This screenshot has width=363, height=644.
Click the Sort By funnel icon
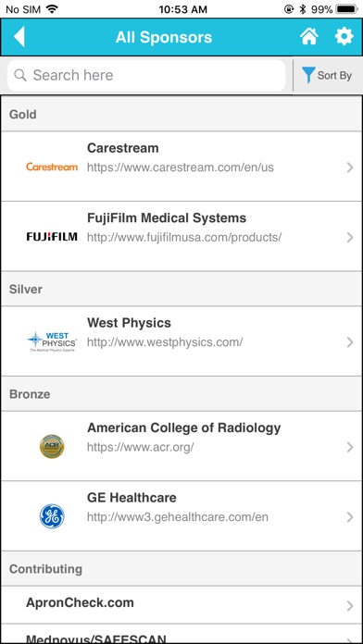click(x=308, y=75)
